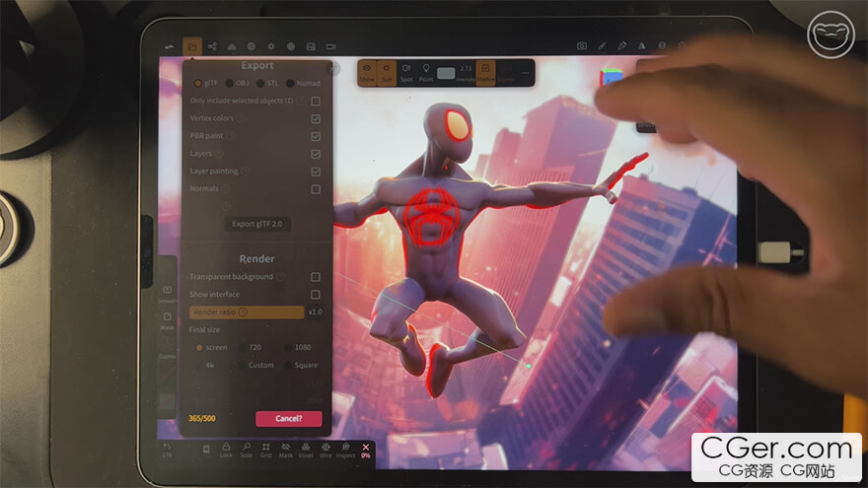868x488 pixels.
Task: Adjust the light Intensity 2.73 value
Action: point(466,73)
